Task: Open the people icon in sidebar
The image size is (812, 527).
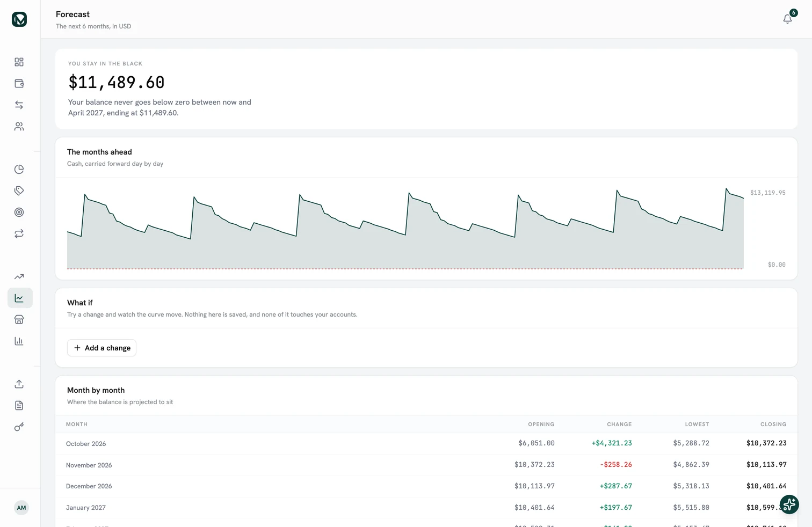Action: [19, 127]
